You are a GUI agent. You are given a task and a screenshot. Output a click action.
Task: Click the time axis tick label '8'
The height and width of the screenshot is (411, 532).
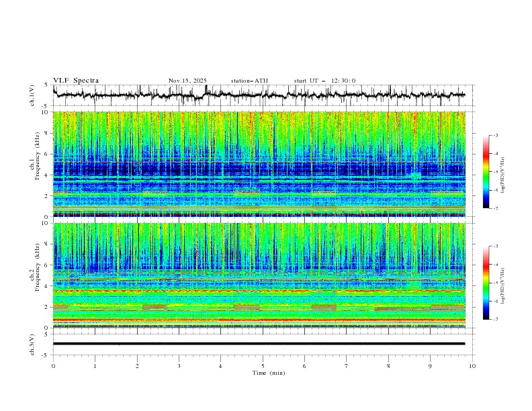coord(388,366)
